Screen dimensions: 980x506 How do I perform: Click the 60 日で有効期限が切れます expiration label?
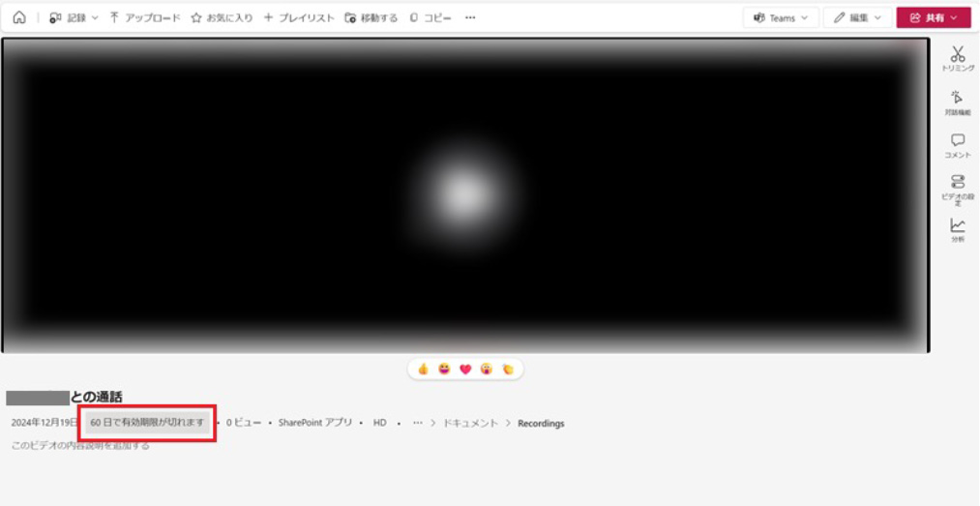click(147, 423)
